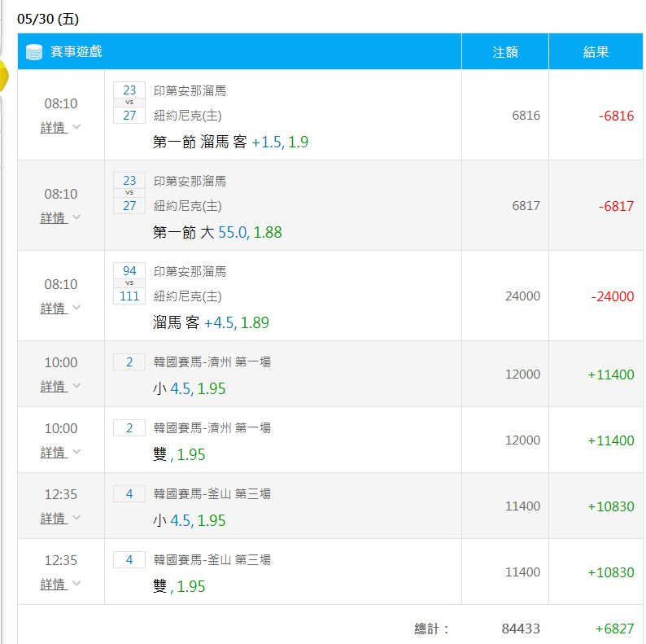Click the 第一節 大 55.0 bet description
Screen dimensions: 646x644
point(217,233)
